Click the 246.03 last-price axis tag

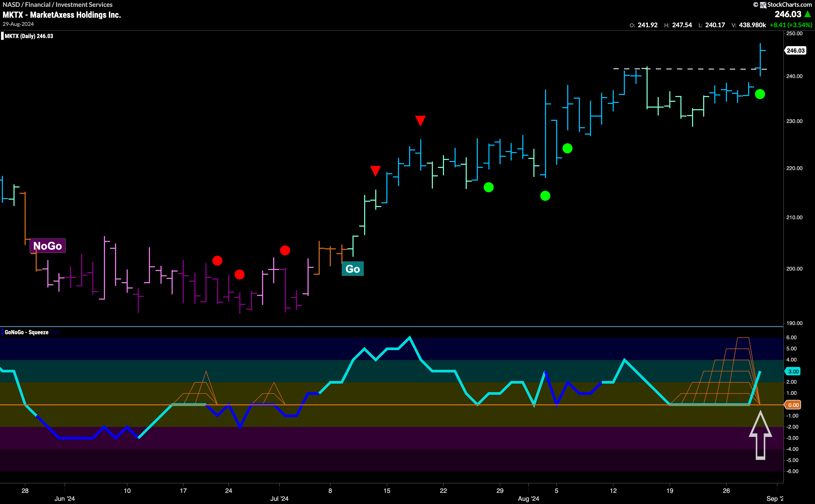(796, 51)
